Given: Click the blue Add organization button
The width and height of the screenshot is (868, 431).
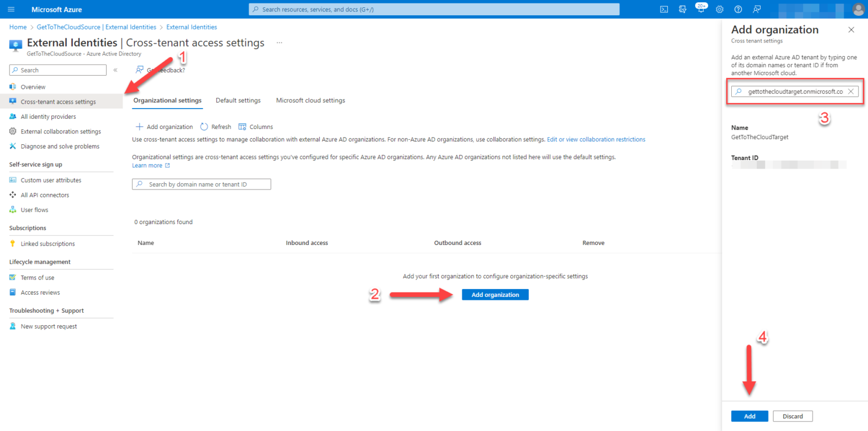Looking at the screenshot, I should point(494,294).
